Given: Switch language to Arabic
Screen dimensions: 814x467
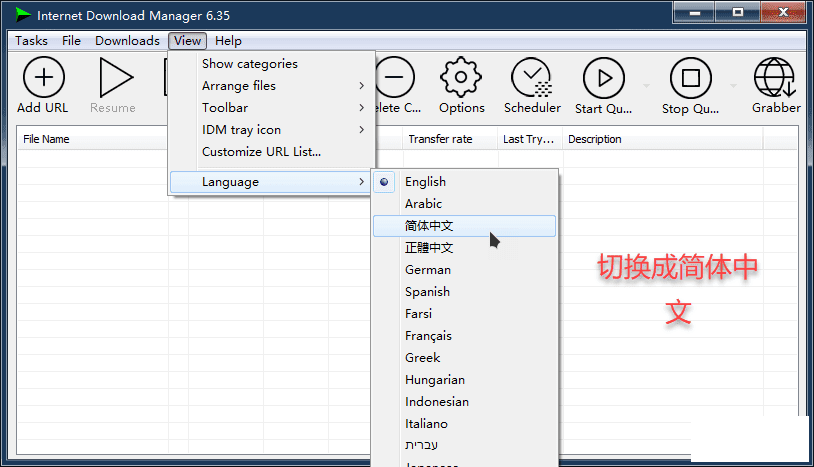Looking at the screenshot, I should coord(465,204).
